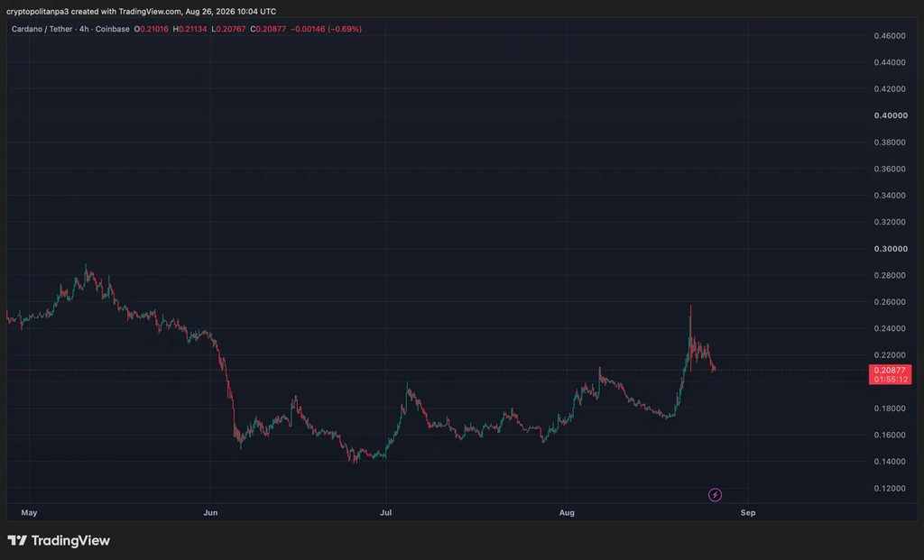Viewport: 924px width, 560px height.
Task: Click the 0.22000 price axis label
Action: point(890,355)
